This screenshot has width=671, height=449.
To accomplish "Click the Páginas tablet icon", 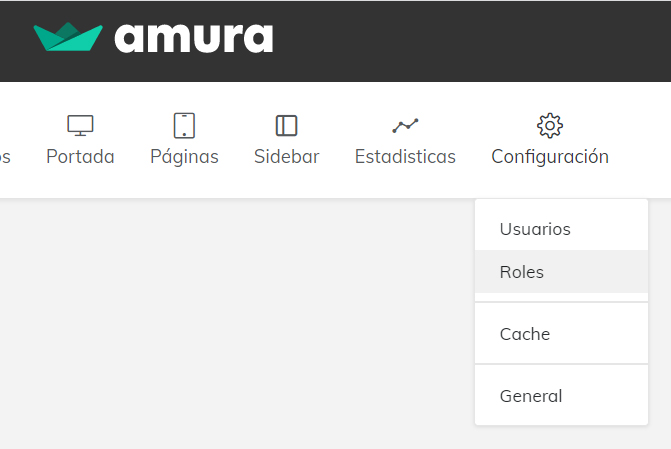I will pos(184,125).
